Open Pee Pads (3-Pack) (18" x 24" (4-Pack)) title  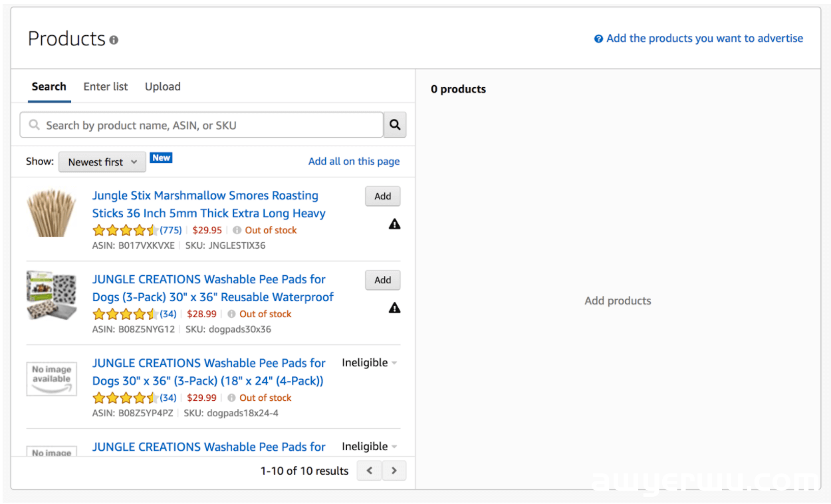coord(209,372)
